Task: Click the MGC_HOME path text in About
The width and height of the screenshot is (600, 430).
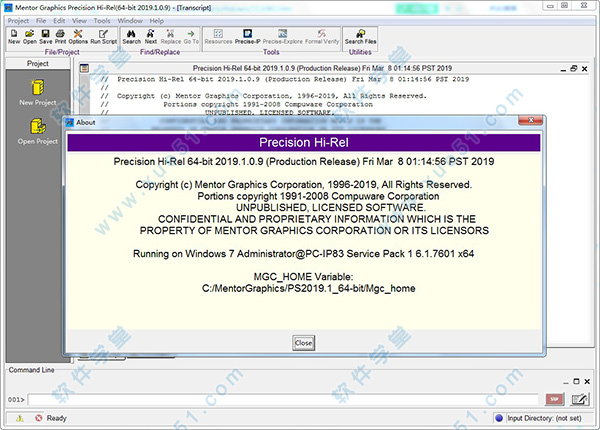Action: pyautogui.click(x=308, y=288)
